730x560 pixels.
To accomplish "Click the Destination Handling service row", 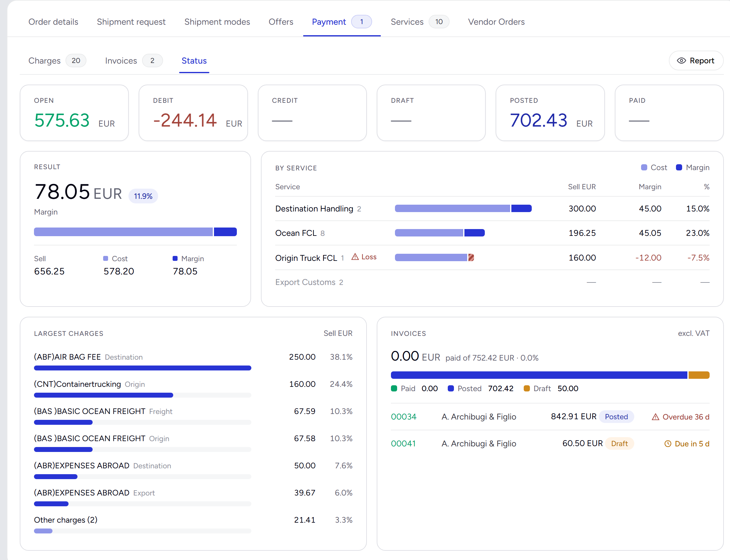I will point(492,209).
